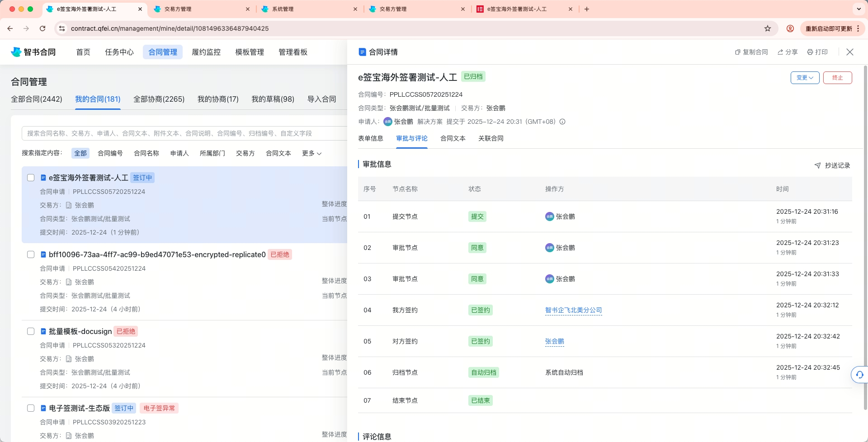Viewport: 868px width, 442px height.
Task: Switch to the 合同文本 tab
Action: point(453,138)
